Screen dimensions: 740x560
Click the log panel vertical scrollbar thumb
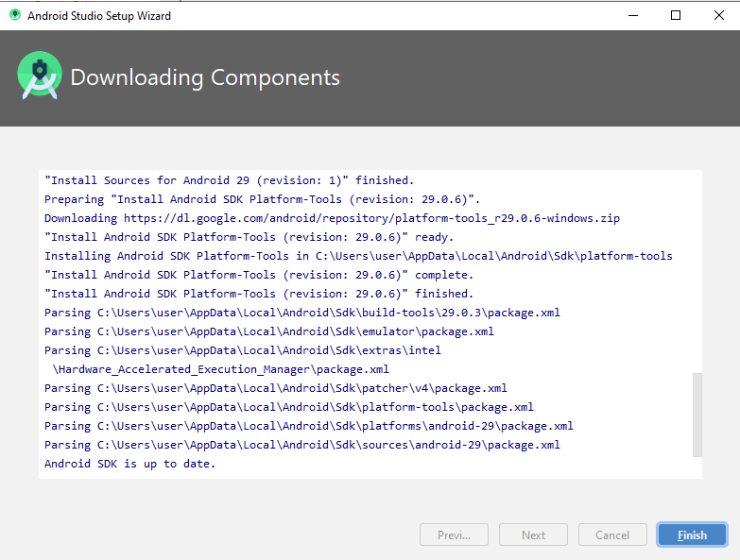(697, 415)
